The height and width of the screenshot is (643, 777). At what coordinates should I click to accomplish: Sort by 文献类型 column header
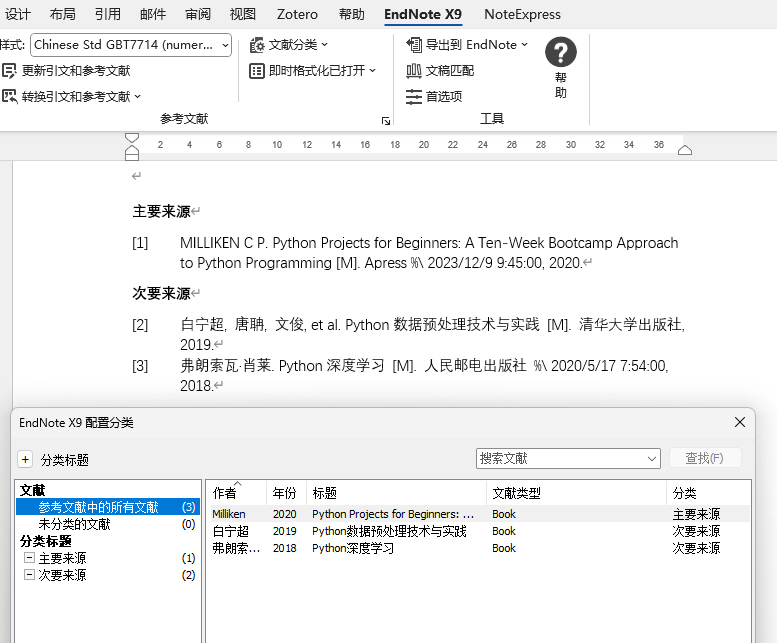576,493
